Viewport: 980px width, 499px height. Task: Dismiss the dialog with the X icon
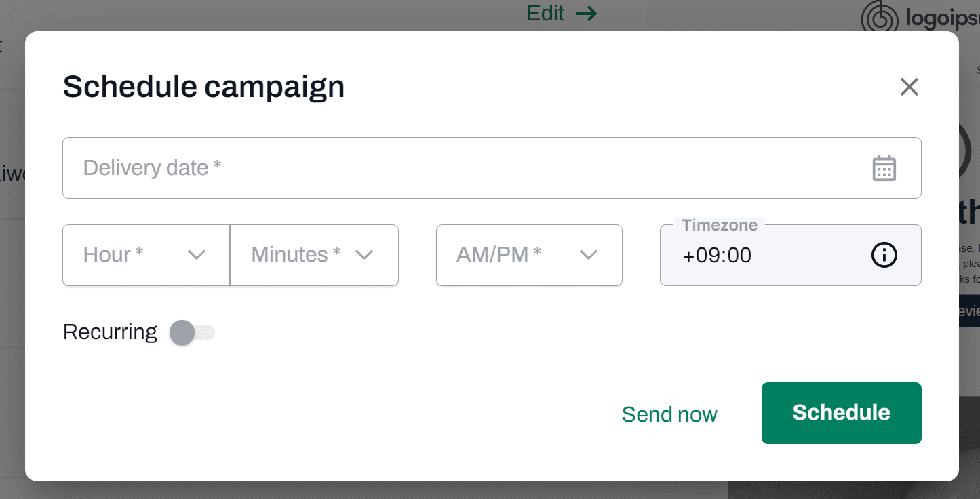[909, 87]
